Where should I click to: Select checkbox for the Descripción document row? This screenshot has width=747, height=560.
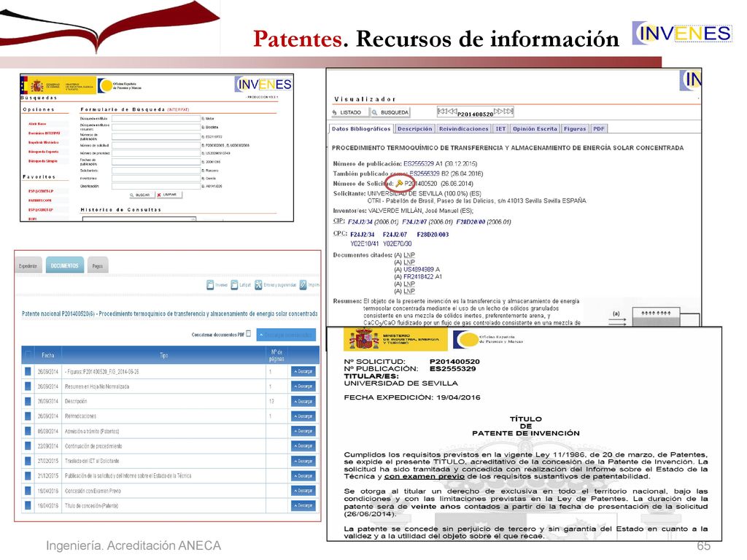coord(28,401)
